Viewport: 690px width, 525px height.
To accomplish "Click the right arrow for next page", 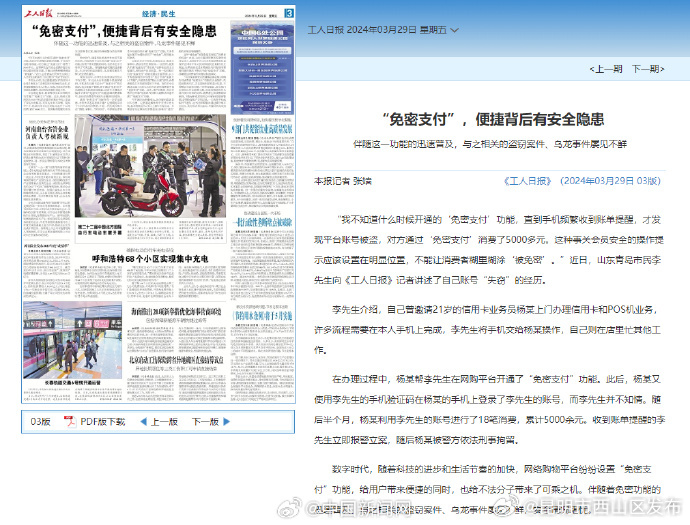I will click(227, 422).
